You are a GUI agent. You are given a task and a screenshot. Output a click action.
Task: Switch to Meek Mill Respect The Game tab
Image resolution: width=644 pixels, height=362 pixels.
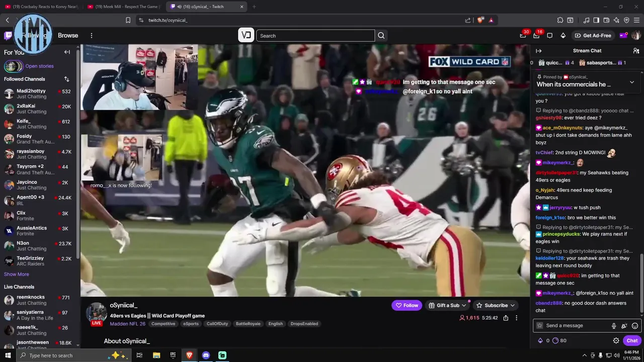[123, 7]
